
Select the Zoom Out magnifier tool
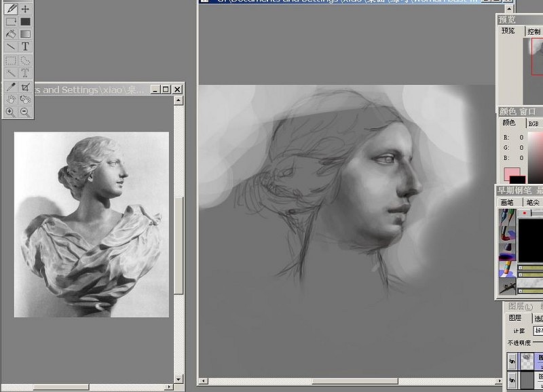pos(25,112)
